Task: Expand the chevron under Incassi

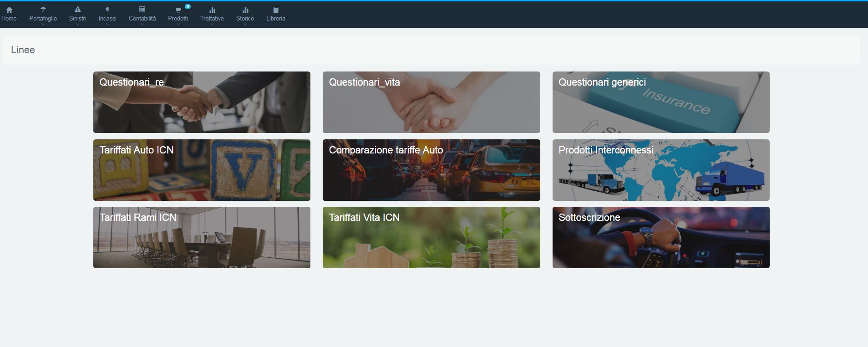Action: point(107,24)
